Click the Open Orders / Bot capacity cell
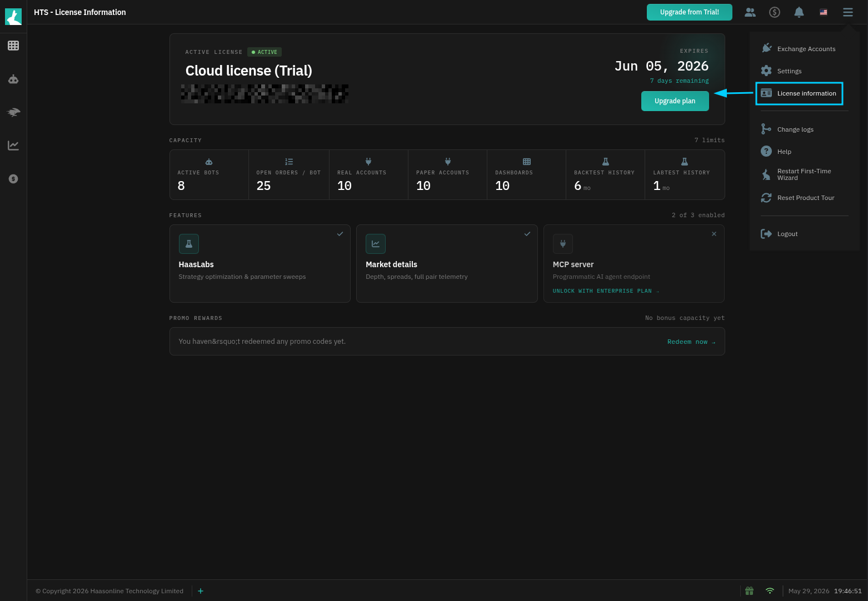This screenshot has height=601, width=868. [289, 174]
